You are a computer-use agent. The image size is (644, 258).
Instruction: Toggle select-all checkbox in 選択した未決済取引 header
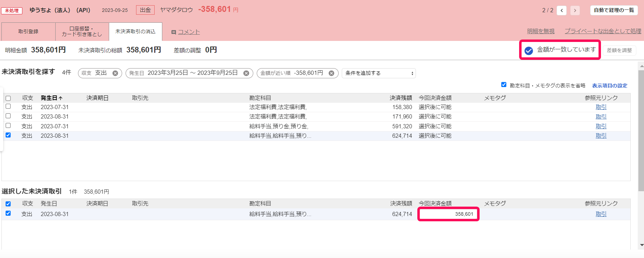click(8, 204)
